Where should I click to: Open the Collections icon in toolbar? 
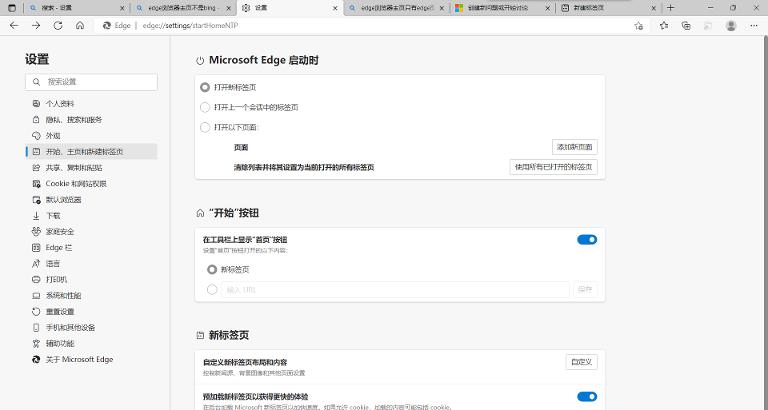(686, 25)
